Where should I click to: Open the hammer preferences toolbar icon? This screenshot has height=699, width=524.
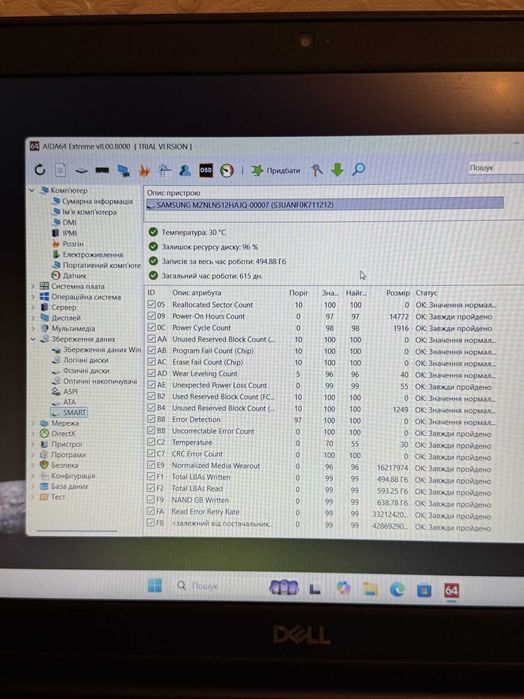pos(316,170)
